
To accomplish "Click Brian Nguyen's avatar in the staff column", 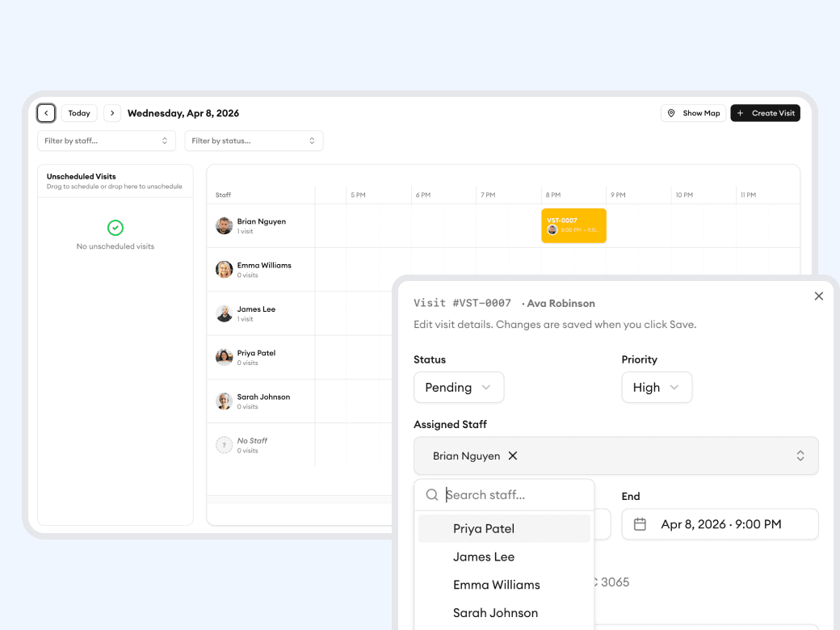I will [x=224, y=225].
